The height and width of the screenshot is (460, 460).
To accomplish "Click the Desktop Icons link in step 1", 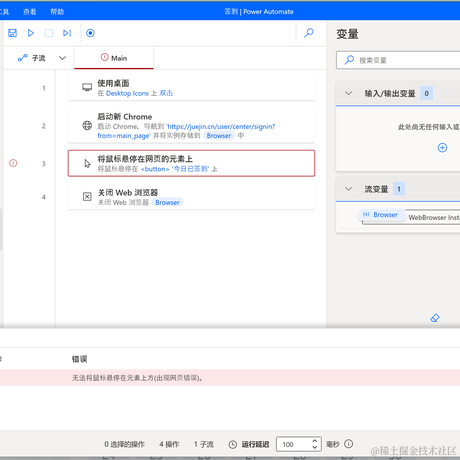I will [x=127, y=93].
